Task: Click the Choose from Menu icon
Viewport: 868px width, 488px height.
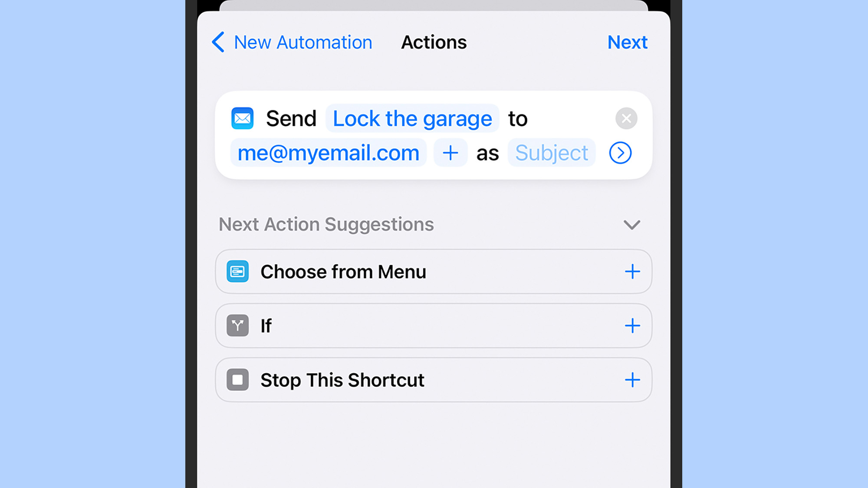Action: [x=238, y=272]
